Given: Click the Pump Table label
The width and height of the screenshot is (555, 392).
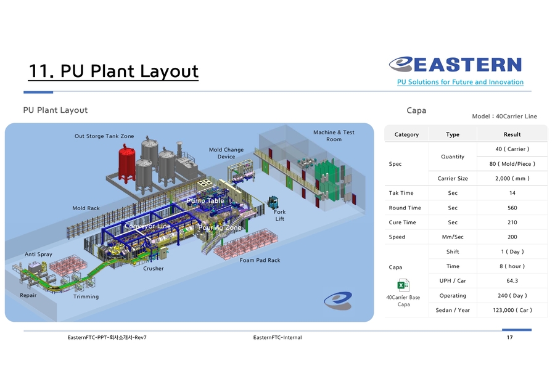Looking at the screenshot, I should (205, 200).
